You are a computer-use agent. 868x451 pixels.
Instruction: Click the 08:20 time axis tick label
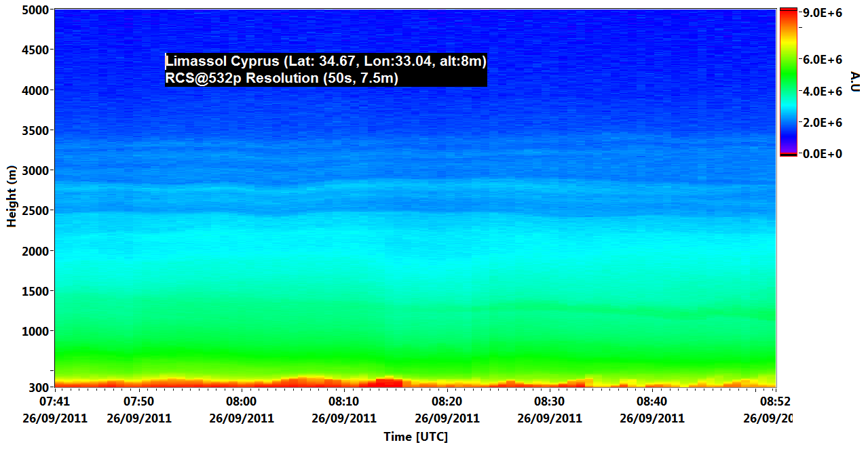point(447,403)
